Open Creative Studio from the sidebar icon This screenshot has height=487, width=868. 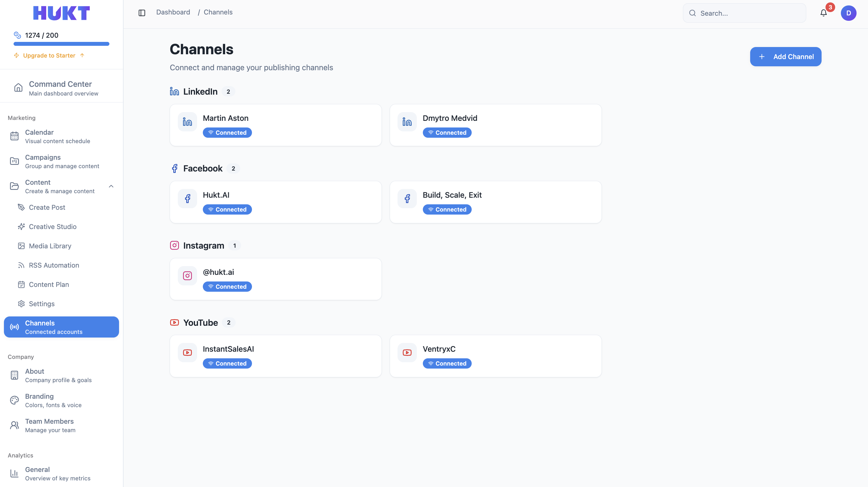coord(21,227)
